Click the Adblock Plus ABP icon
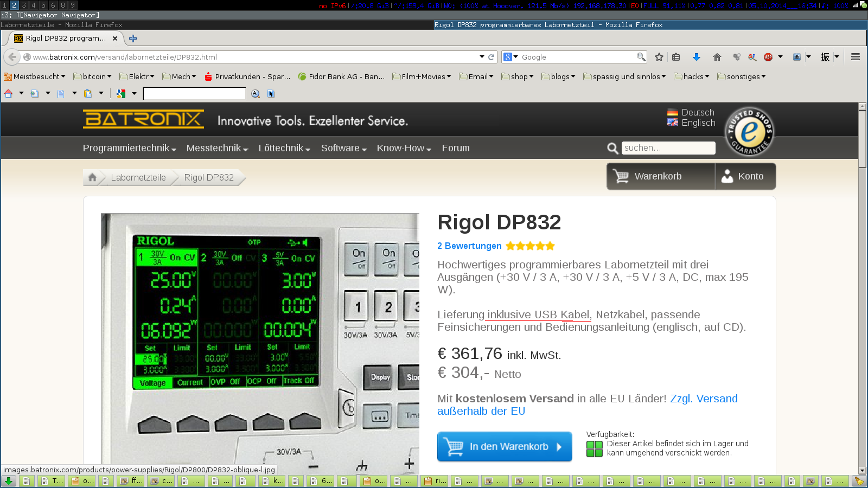868x488 pixels. (768, 57)
